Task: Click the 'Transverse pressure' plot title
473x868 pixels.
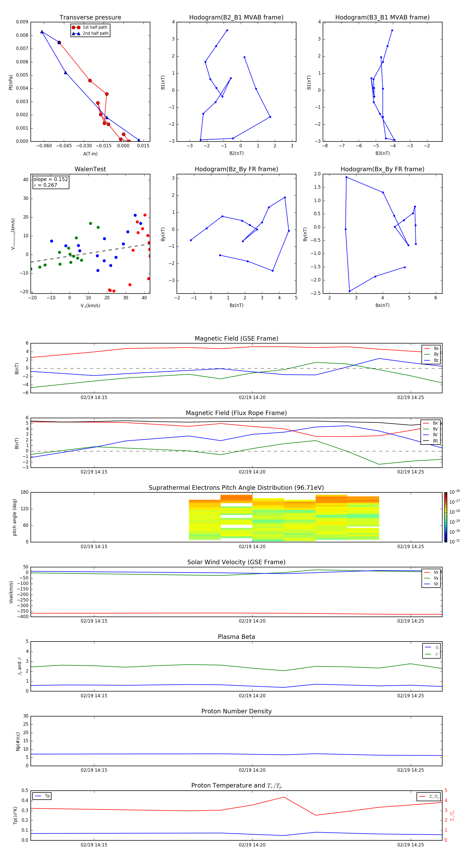Action: (90, 18)
